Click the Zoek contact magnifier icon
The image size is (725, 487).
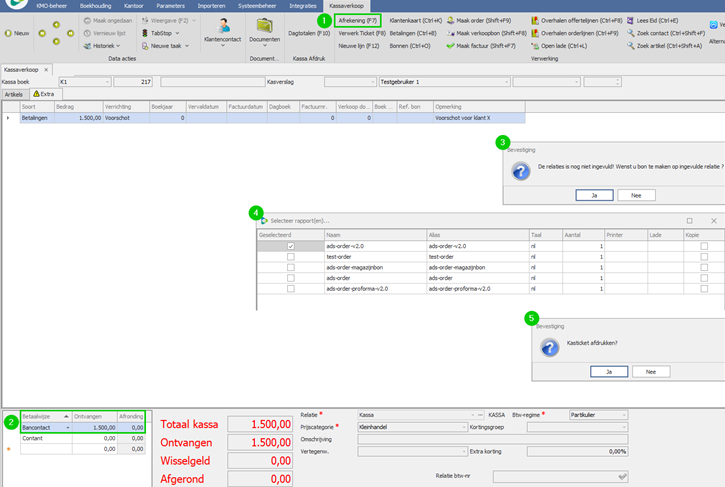tap(631, 33)
